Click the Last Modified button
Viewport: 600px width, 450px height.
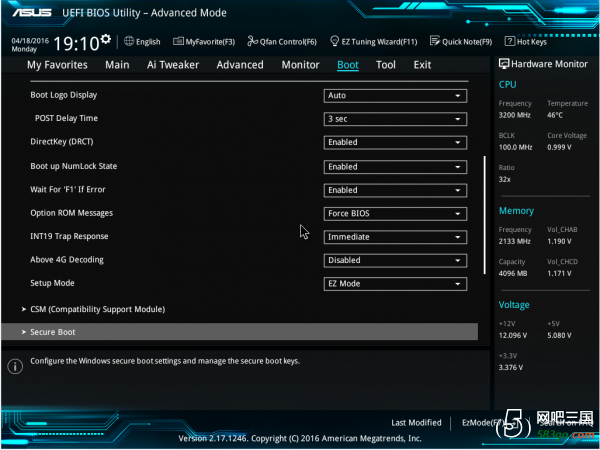point(416,422)
